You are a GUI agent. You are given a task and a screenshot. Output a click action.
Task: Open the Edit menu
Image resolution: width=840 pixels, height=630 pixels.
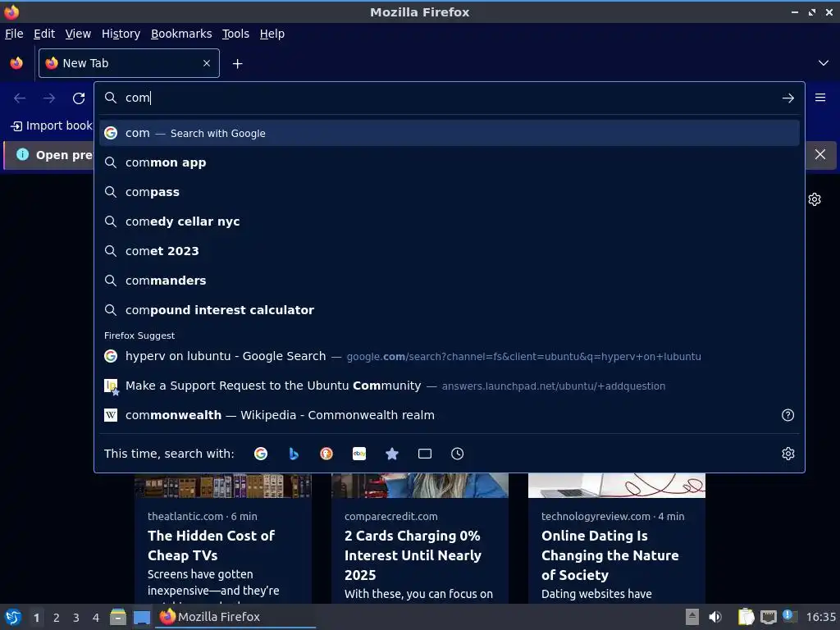44,34
